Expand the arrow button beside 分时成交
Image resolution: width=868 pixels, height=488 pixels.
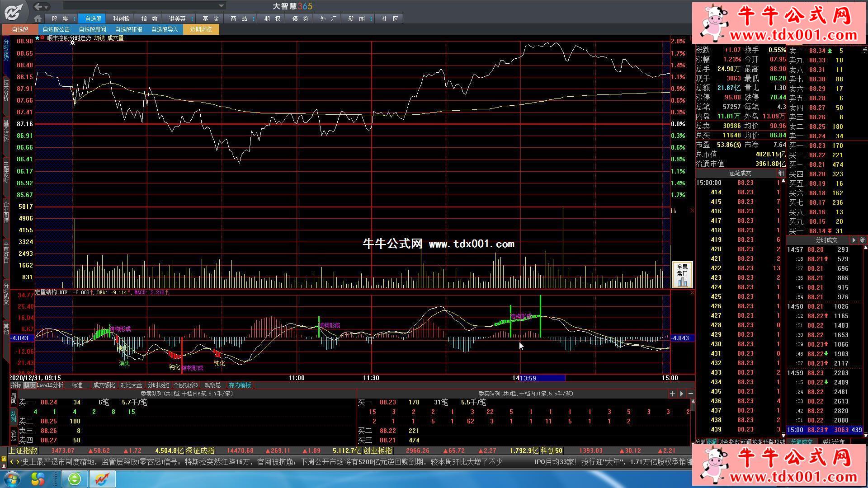[854, 240]
